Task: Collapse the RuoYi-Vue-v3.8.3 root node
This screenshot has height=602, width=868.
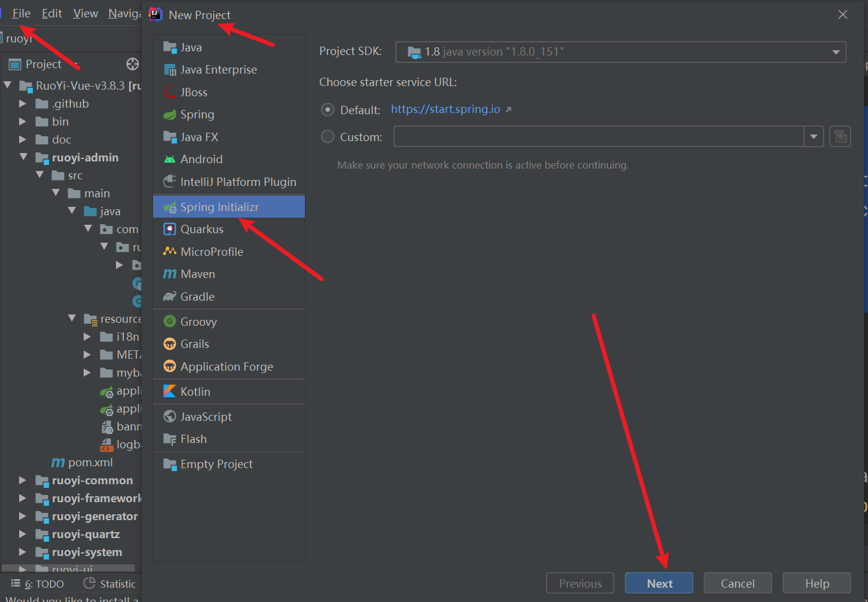Action: (8, 85)
